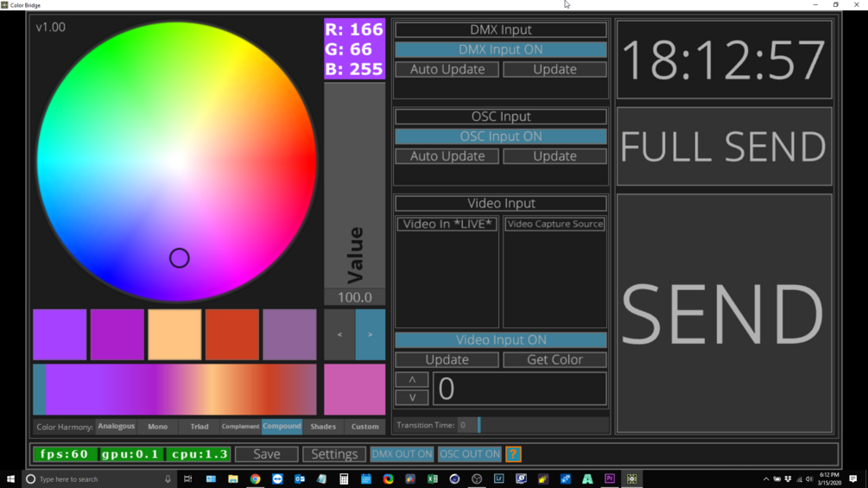Open Excel from the taskbar
This screenshot has height=488, width=868.
(433, 479)
